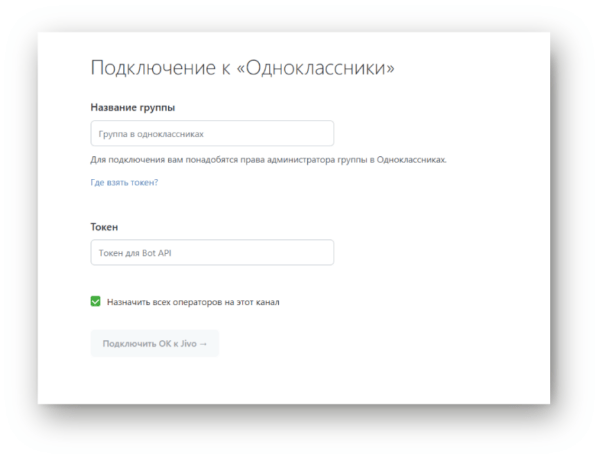Click the 'Подключение к «Одноклассники»' heading
600x460 pixels.
[242, 68]
